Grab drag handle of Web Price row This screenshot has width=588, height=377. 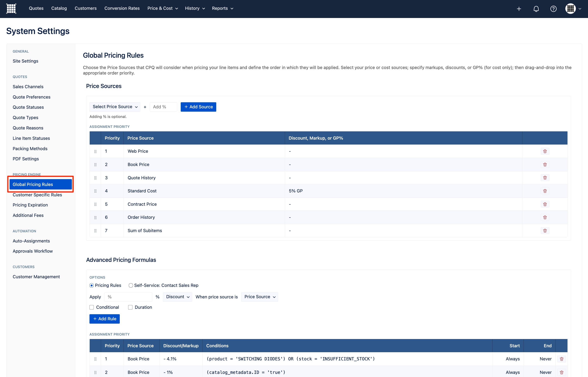[x=95, y=151]
